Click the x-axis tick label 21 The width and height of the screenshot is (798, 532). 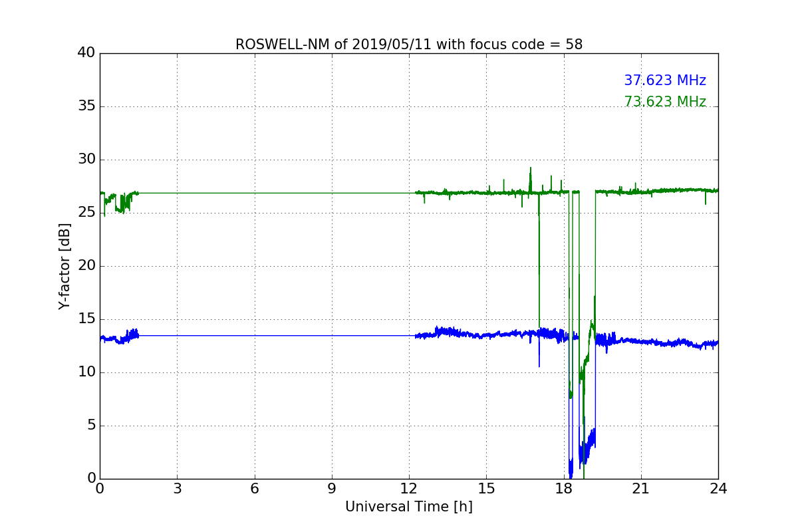point(641,489)
